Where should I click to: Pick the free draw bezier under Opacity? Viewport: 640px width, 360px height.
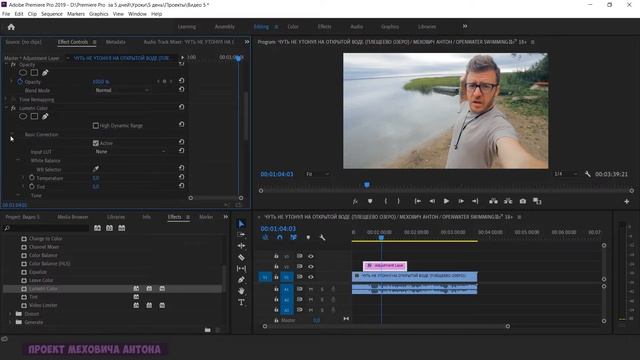45,73
